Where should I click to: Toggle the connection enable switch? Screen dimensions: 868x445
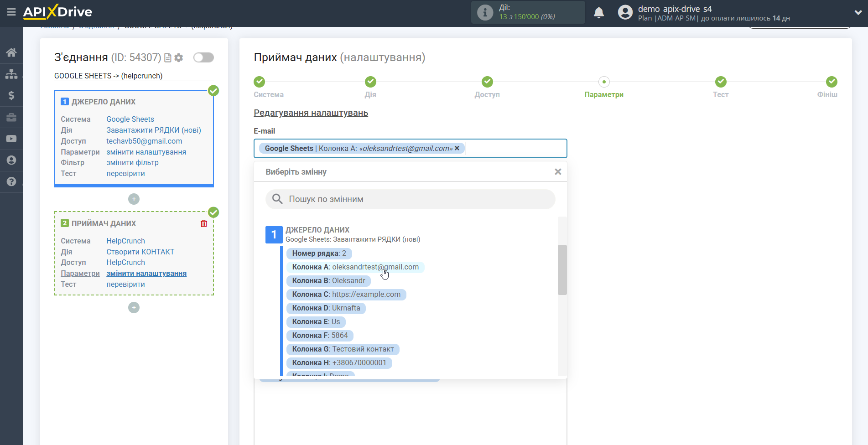[203, 57]
